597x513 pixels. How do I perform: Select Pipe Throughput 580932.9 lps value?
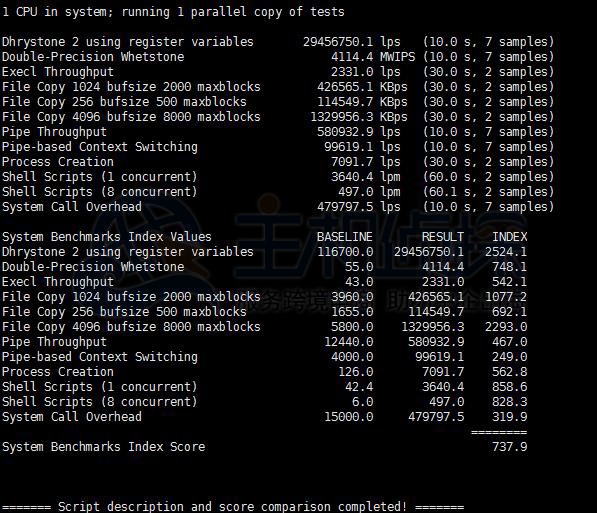[x=359, y=132]
